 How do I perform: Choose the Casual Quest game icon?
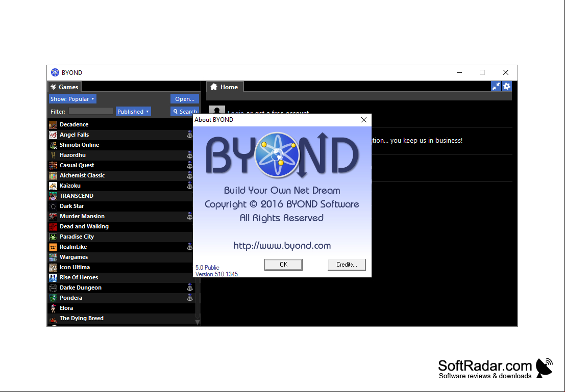pos(53,165)
